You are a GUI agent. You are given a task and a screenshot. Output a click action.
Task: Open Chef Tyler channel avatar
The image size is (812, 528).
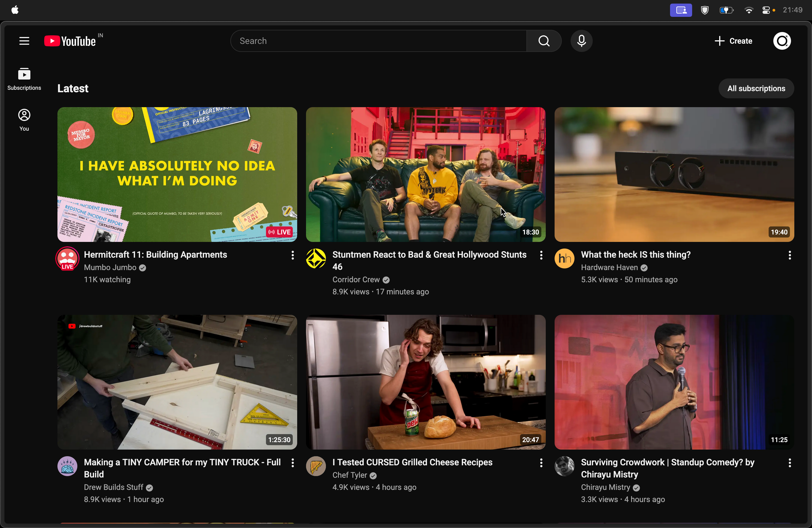(316, 466)
